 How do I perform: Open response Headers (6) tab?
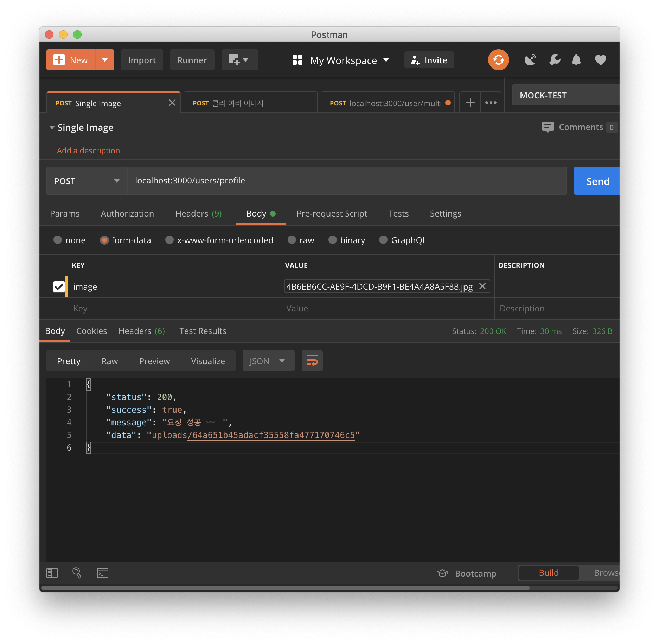[141, 331]
